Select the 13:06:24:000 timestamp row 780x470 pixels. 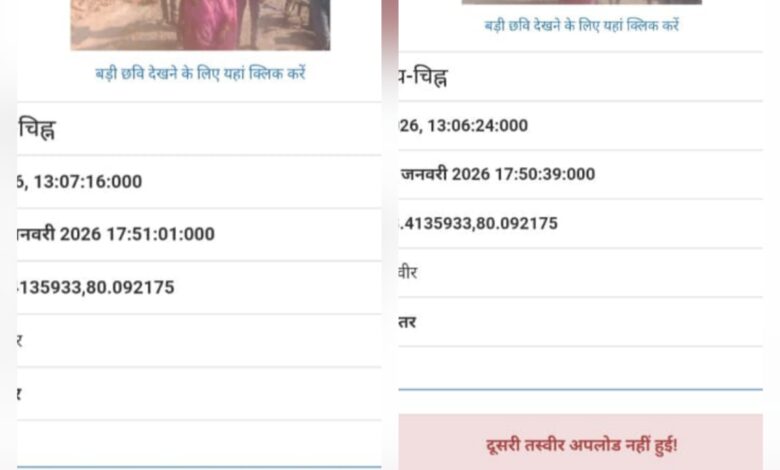(581, 125)
